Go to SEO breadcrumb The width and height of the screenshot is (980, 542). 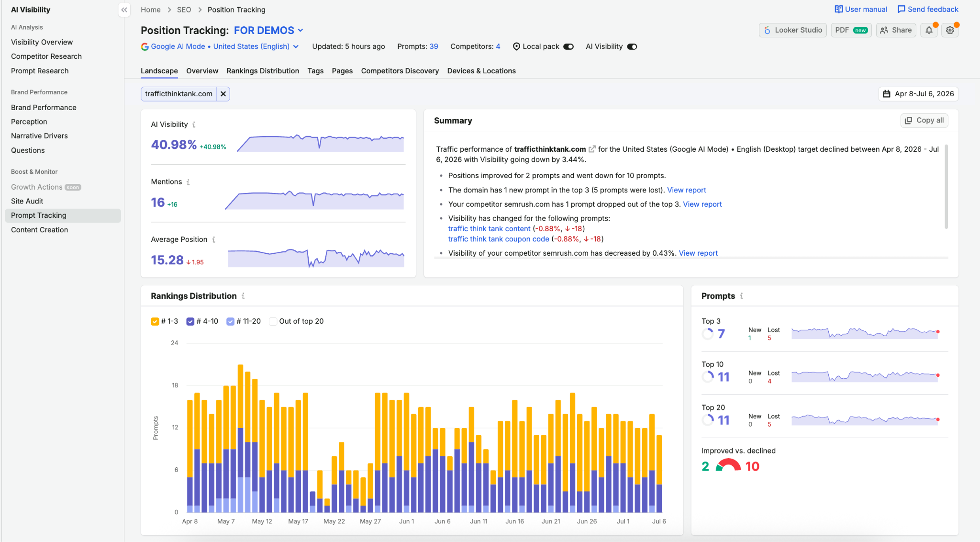[x=184, y=10]
